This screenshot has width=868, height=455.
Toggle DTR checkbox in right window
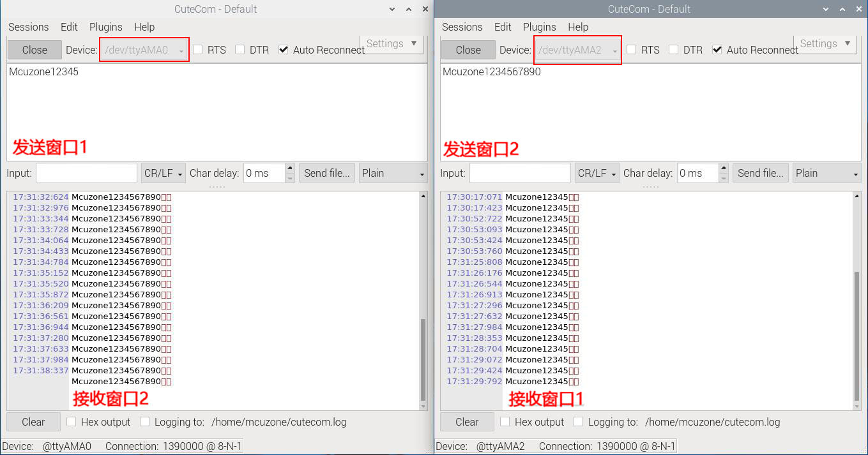coord(674,50)
